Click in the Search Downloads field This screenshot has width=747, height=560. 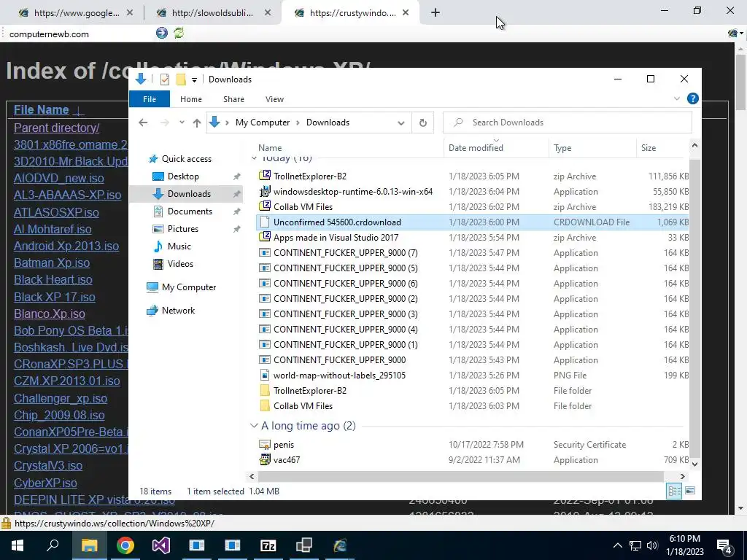click(x=567, y=122)
